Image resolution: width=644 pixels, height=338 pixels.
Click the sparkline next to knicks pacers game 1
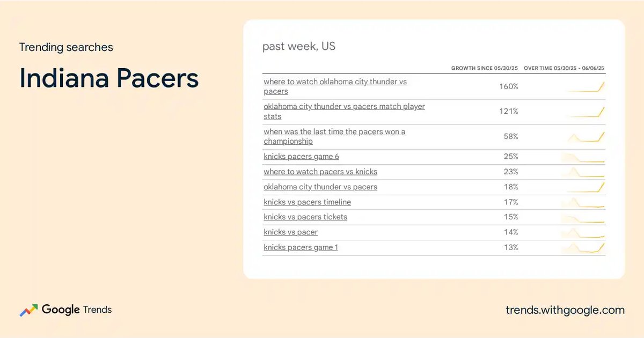583,247
